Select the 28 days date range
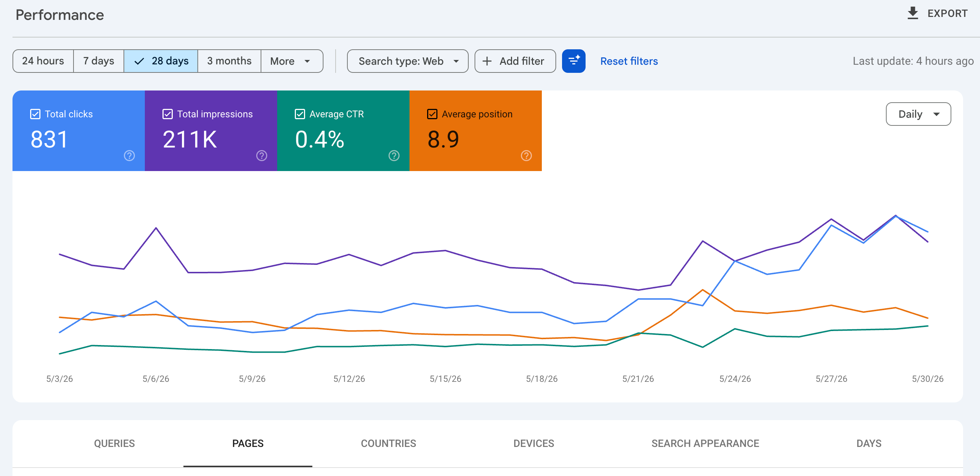980x476 pixels. [161, 61]
